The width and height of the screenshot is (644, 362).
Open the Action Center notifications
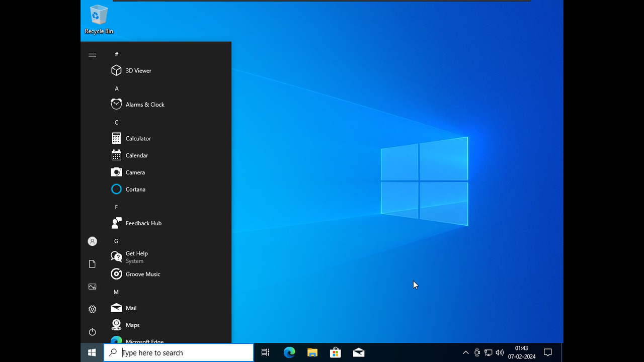pyautogui.click(x=548, y=352)
